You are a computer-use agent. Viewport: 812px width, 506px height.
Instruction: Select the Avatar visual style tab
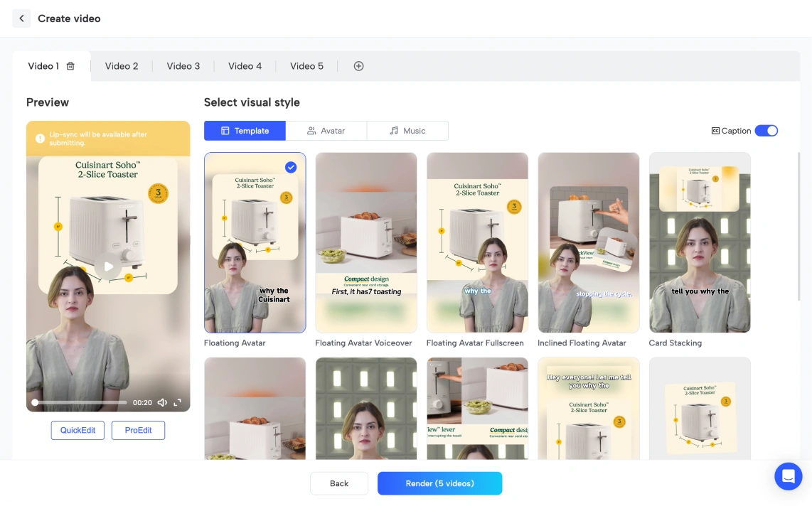326,131
